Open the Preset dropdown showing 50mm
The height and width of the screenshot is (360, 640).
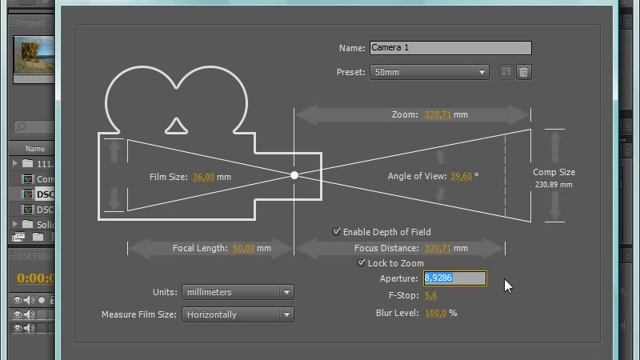coord(429,72)
